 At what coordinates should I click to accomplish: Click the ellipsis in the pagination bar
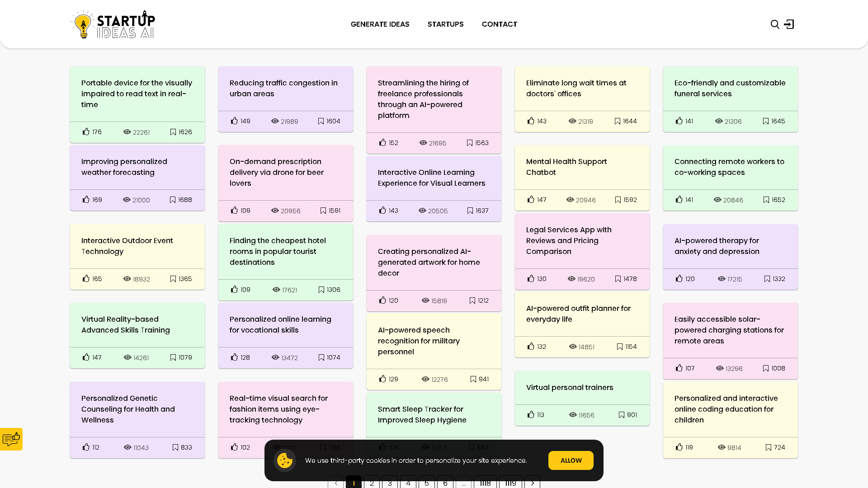click(463, 483)
